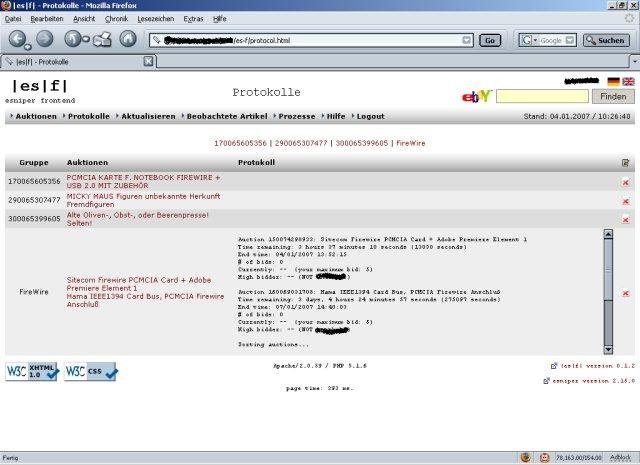Switch language with the German flag
Viewport: 640px width, 465px height.
(613, 81)
